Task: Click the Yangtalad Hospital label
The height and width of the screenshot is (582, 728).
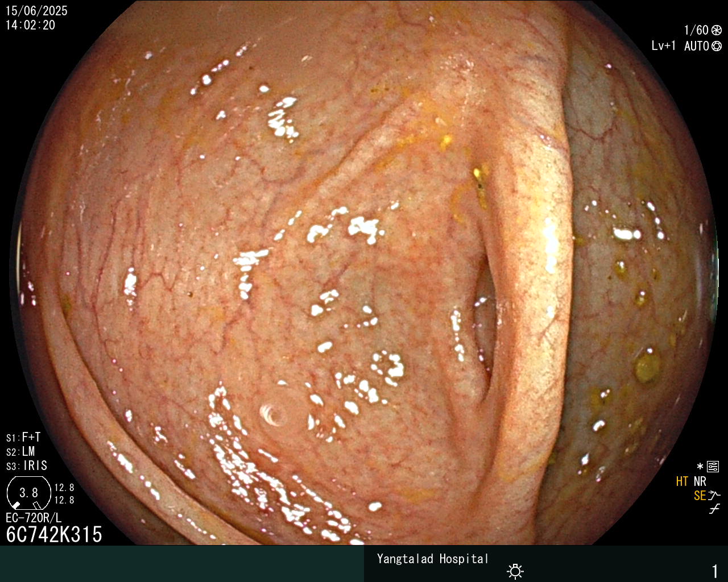Action: coord(433,559)
